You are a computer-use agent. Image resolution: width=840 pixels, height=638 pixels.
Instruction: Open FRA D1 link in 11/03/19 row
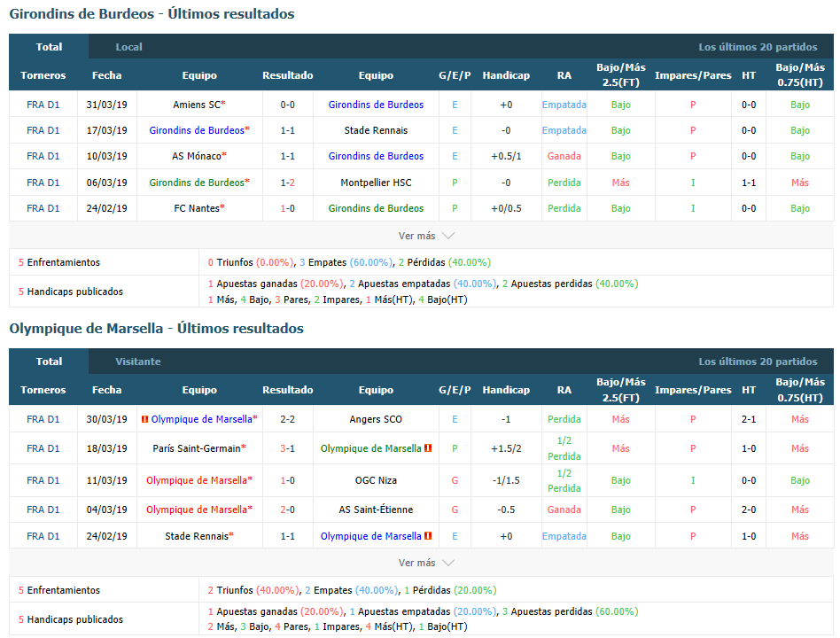coord(43,480)
